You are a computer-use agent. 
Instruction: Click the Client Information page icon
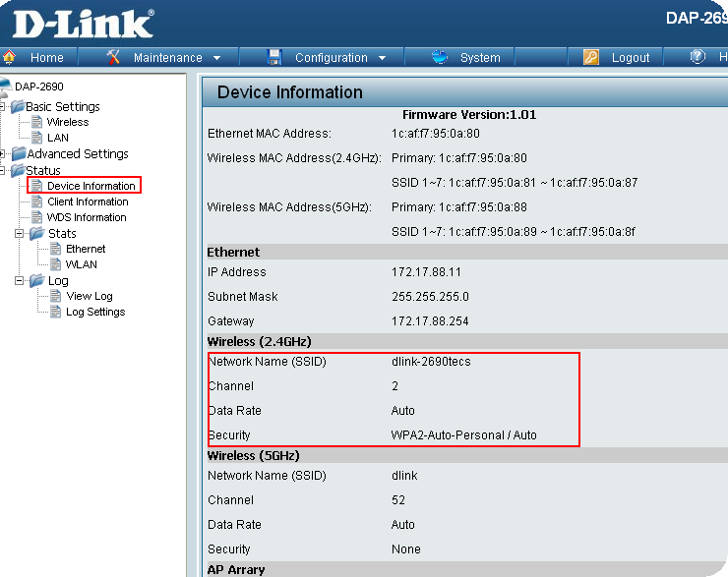click(36, 202)
